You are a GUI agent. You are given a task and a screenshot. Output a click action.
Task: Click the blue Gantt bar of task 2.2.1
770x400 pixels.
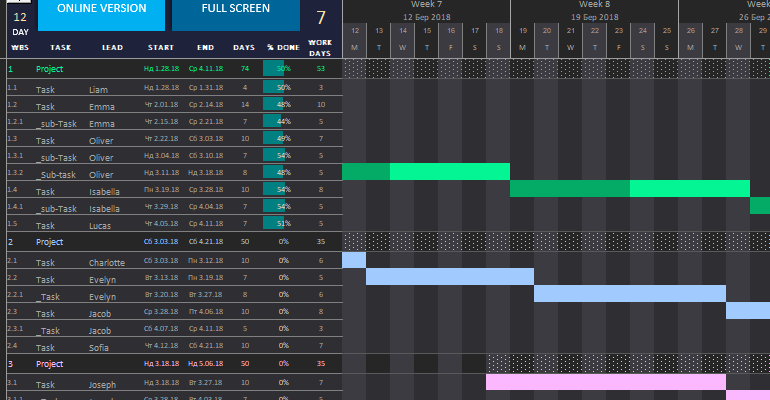click(x=629, y=294)
